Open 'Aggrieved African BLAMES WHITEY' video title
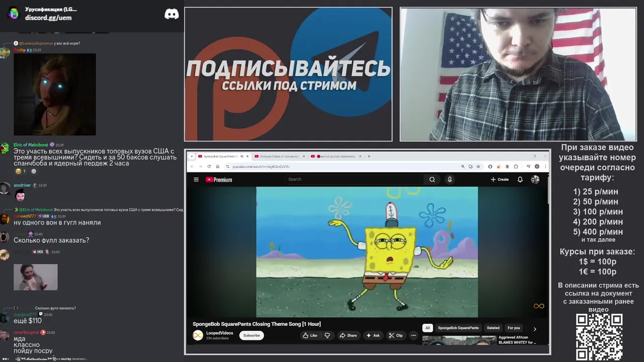This screenshot has width=644, height=362. click(x=517, y=340)
